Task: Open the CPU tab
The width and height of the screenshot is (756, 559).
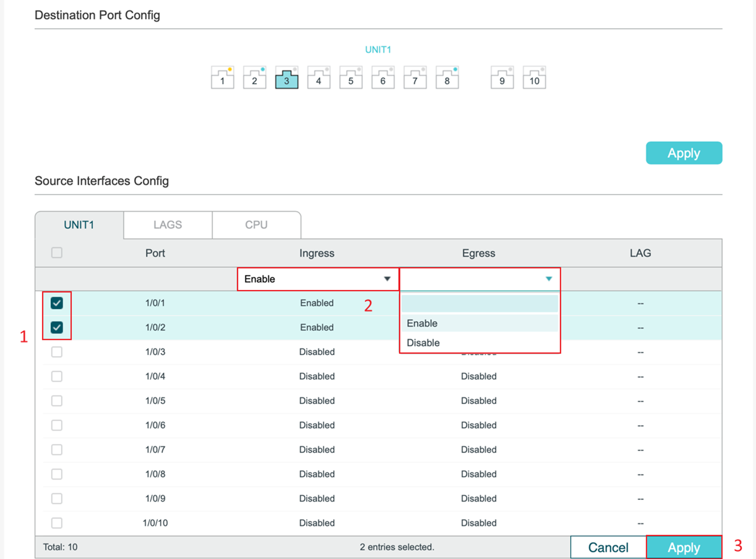Action: coord(256,224)
